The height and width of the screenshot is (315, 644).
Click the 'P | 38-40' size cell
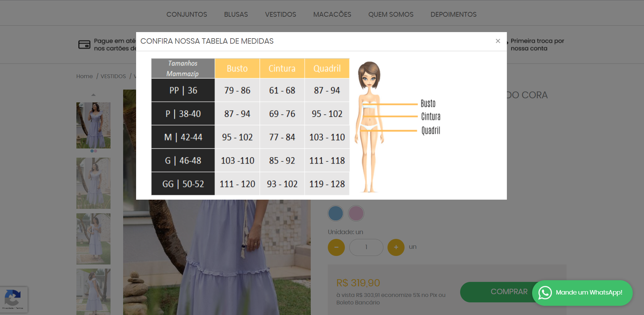183,114
